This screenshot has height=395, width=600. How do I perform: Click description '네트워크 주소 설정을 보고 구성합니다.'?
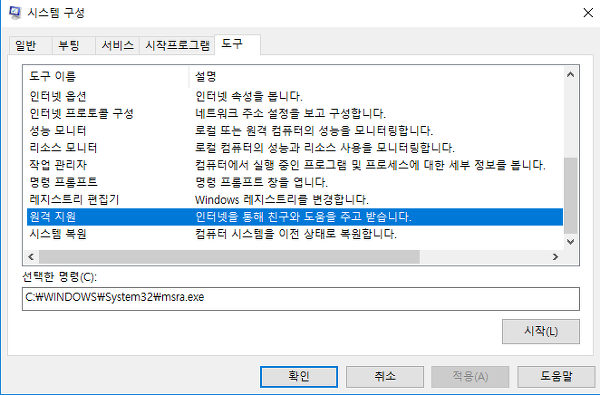pos(290,114)
